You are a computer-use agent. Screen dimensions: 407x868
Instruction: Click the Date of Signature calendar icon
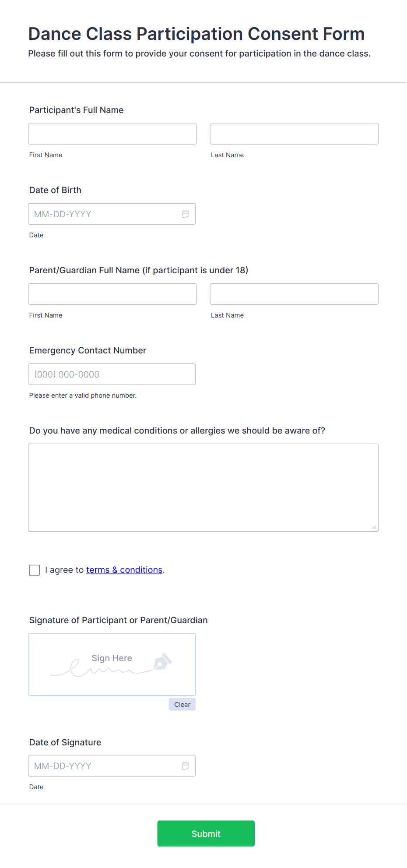point(185,766)
